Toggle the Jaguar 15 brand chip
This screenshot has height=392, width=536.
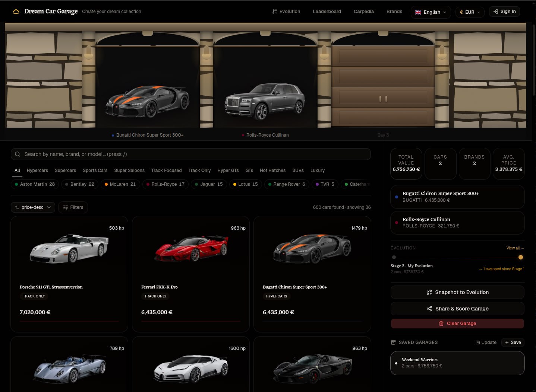tap(209, 184)
